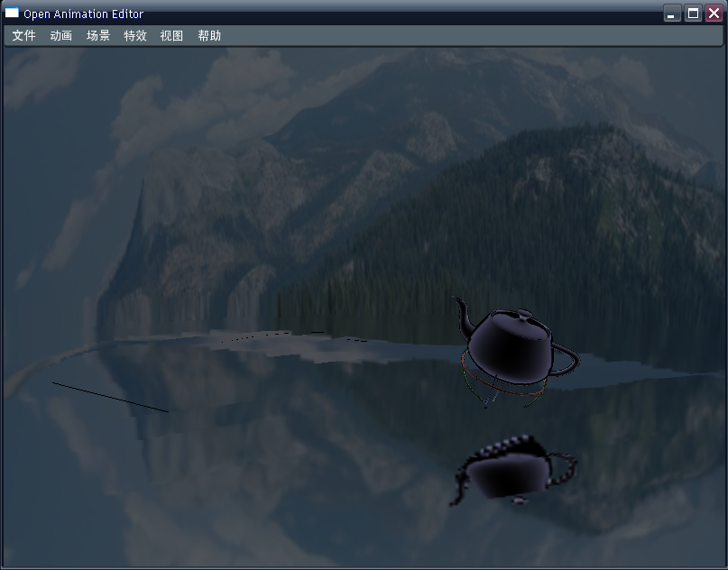This screenshot has height=570, width=728.
Task: Open the 场景 menu
Action: (98, 36)
